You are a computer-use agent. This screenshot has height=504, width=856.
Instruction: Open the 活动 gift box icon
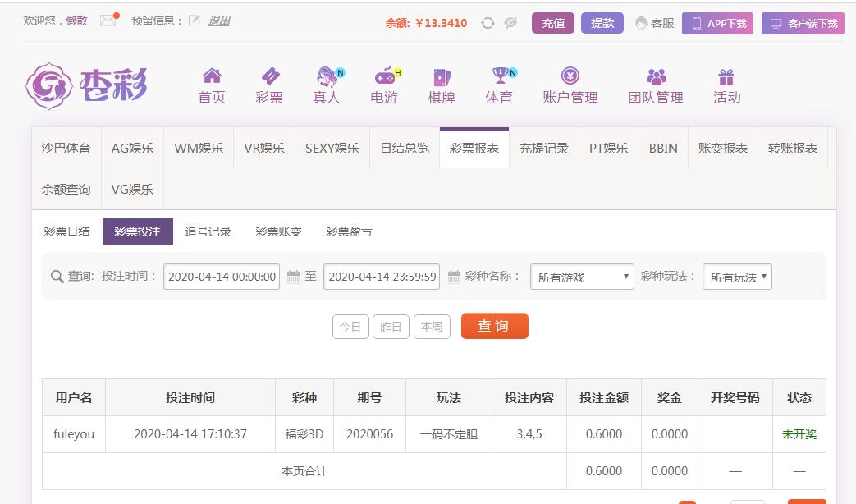pyautogui.click(x=726, y=76)
